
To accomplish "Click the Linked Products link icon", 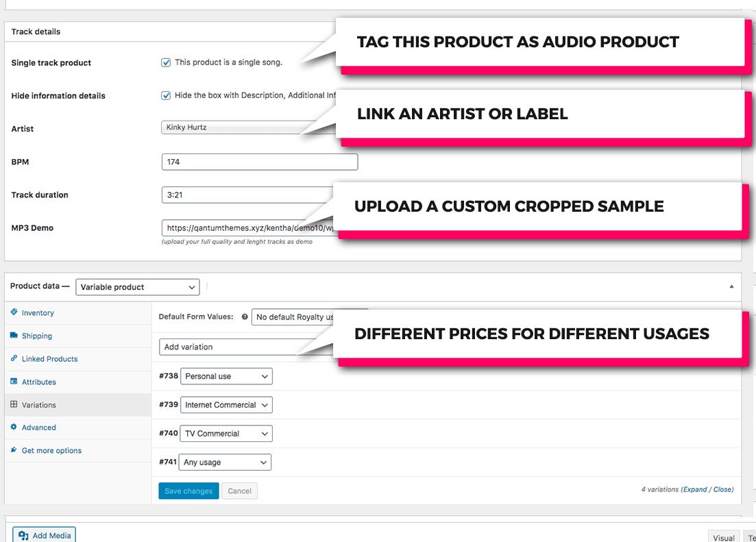I will [14, 358].
